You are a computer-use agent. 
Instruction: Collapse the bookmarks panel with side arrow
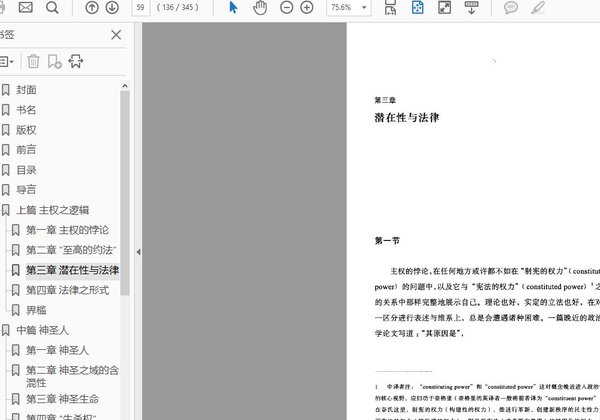pos(138,252)
